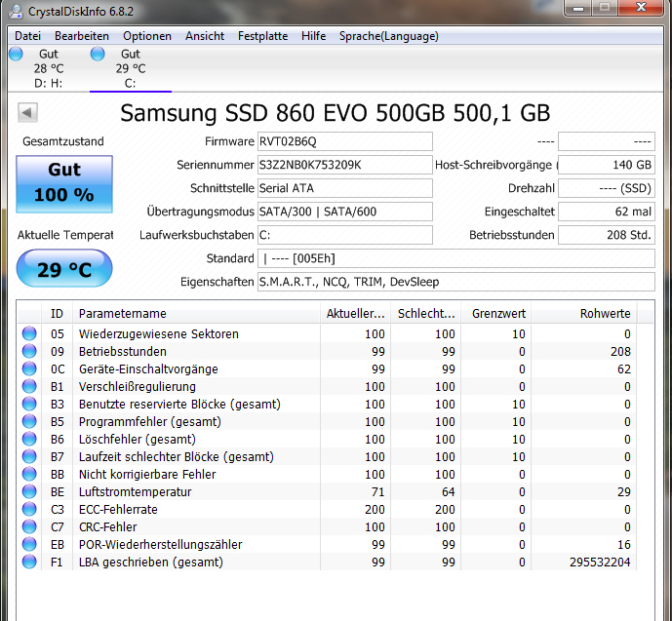Open the Ansicht menu
This screenshot has width=672, height=621.
pos(205,36)
